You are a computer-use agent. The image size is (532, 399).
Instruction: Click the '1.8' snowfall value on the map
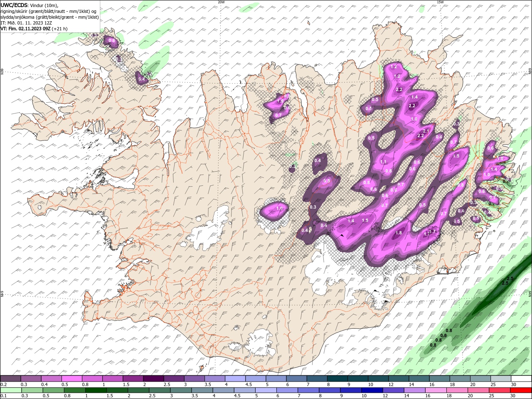(x=399, y=233)
